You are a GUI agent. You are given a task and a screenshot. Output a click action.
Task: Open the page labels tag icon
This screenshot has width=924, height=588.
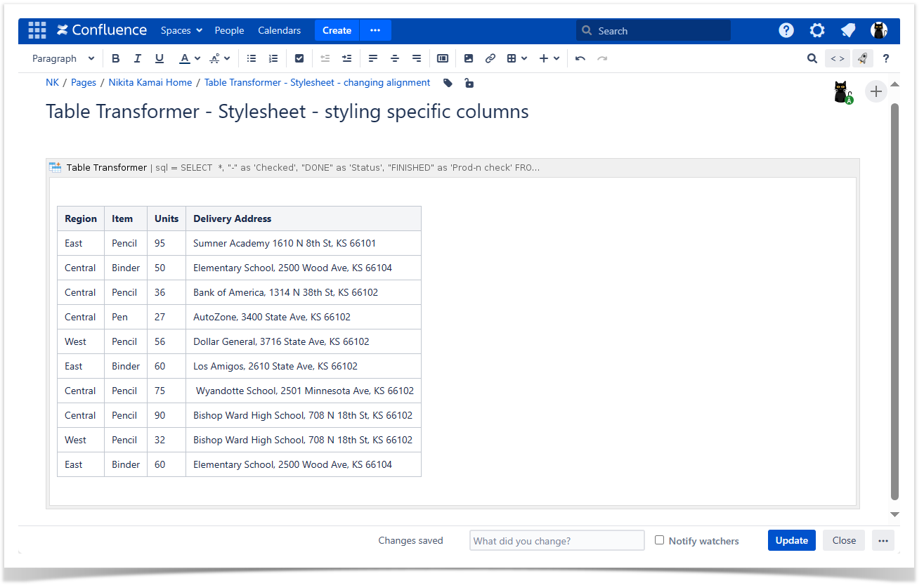[448, 83]
